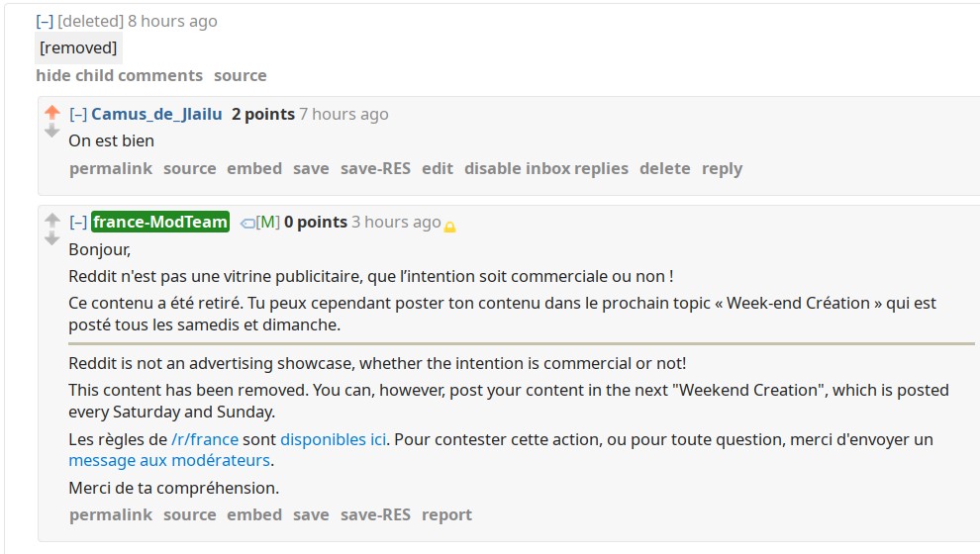Screen dimensions: 980x554
Task: Click the [M] moderator indicator
Action: point(267,223)
